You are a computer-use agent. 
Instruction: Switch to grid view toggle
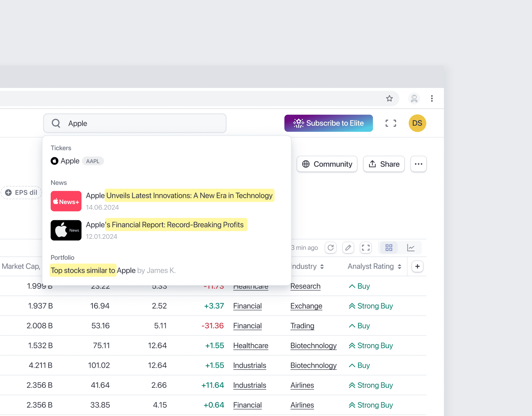(x=389, y=248)
